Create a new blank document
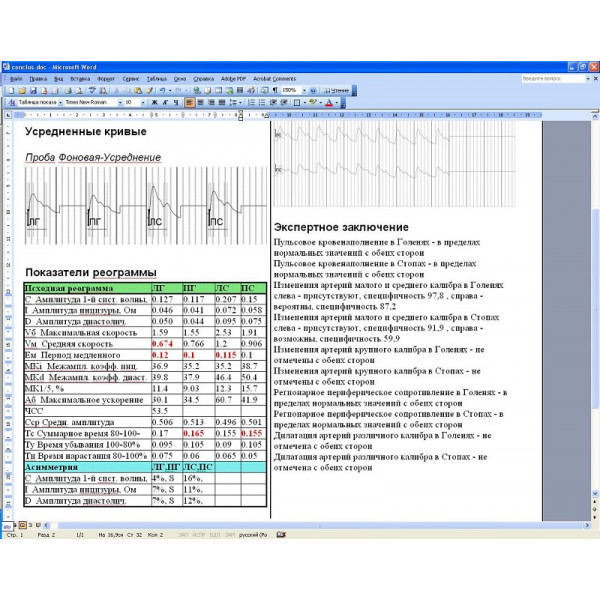This screenshot has height=600, width=600. coord(11,91)
